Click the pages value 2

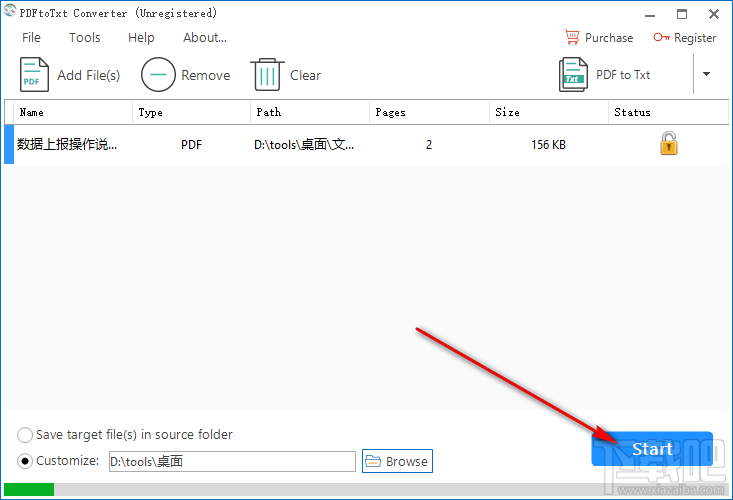(429, 145)
